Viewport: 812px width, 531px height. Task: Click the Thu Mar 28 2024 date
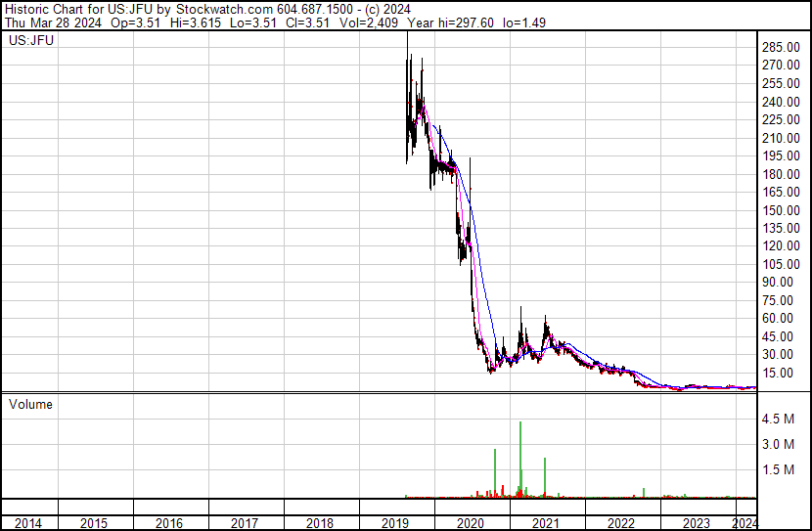click(x=53, y=22)
